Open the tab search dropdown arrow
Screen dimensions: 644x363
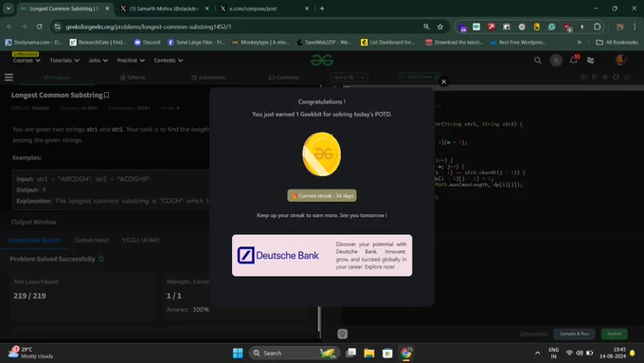[x=9, y=9]
